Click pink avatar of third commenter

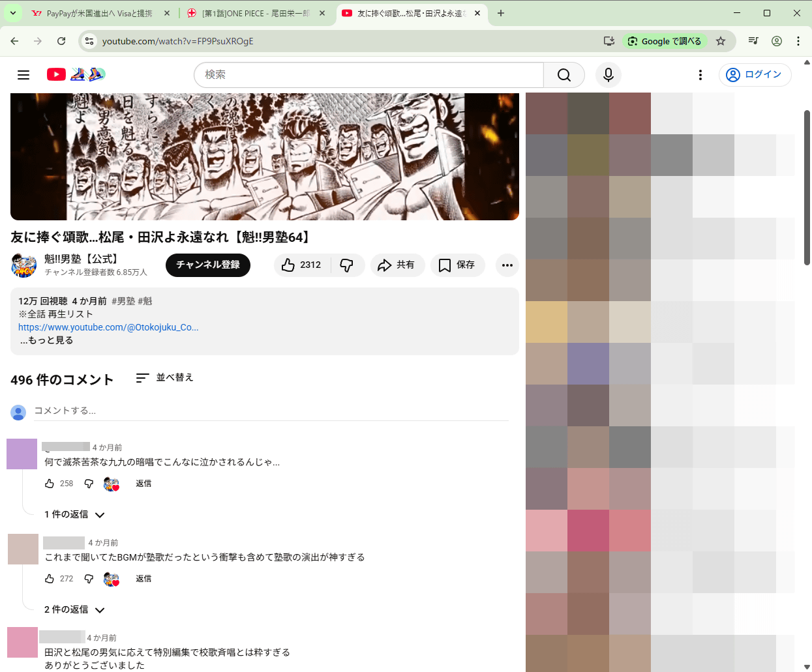(23, 642)
